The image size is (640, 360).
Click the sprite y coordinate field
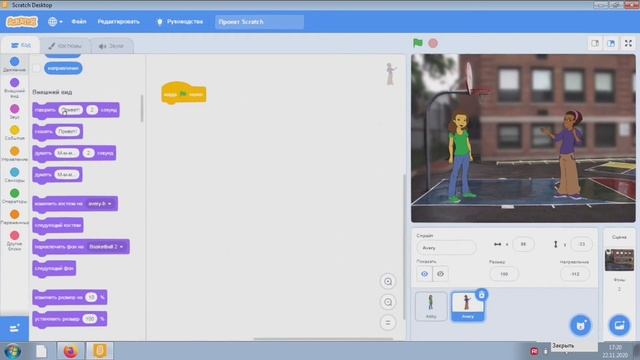[x=581, y=244]
